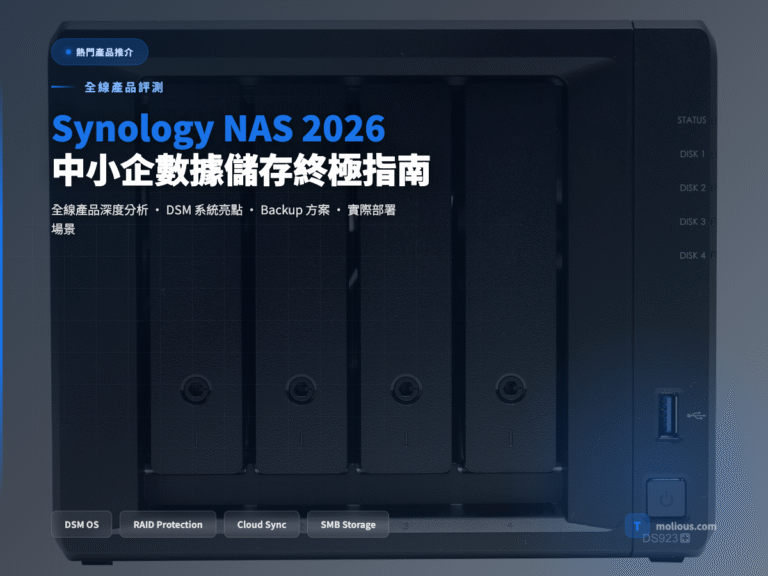Click the DISK 1 indicator label
The width and height of the screenshot is (768, 576).
tap(692, 154)
